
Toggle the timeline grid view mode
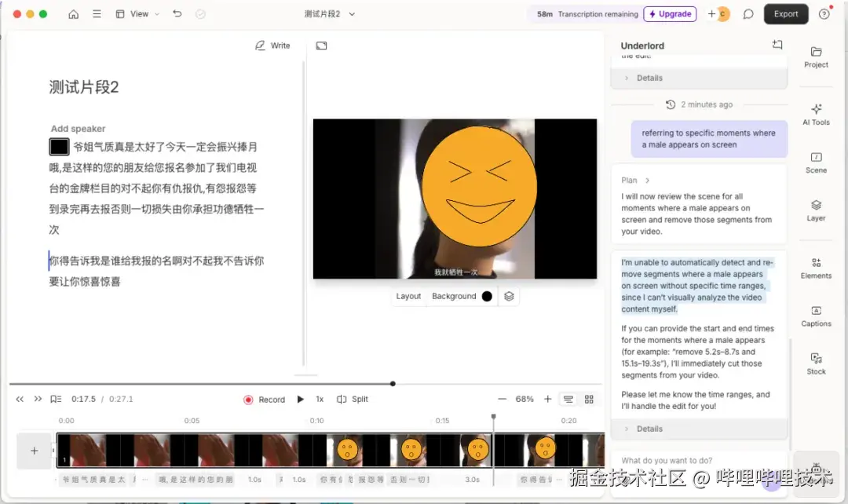589,399
